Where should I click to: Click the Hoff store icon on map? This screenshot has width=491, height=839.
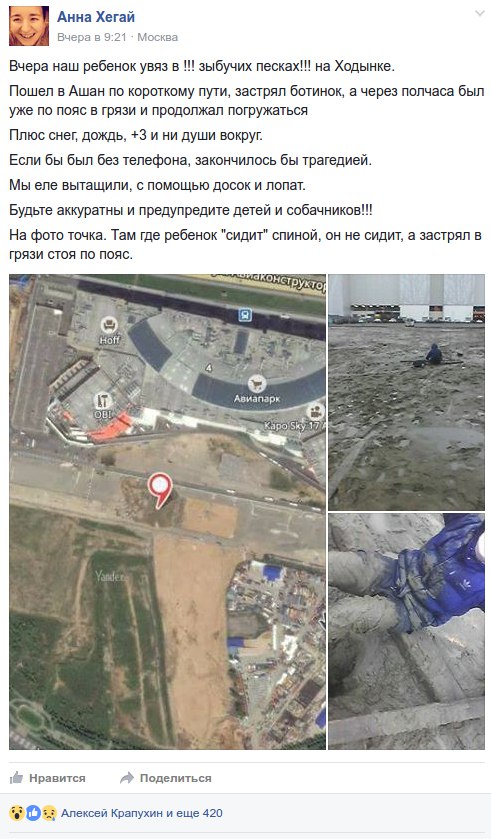(110, 324)
